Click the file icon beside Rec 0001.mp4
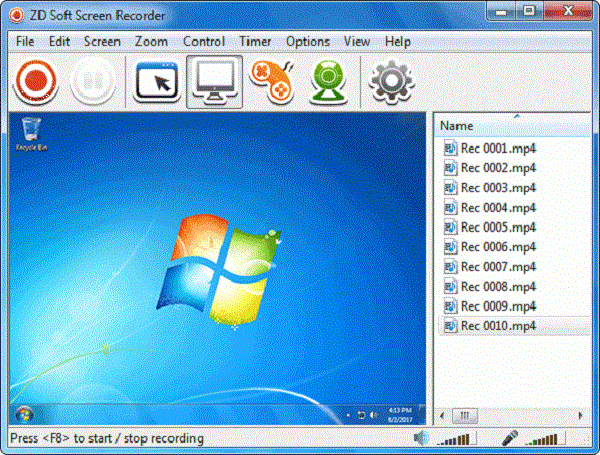Screen dimensions: 600x455 (450, 148)
